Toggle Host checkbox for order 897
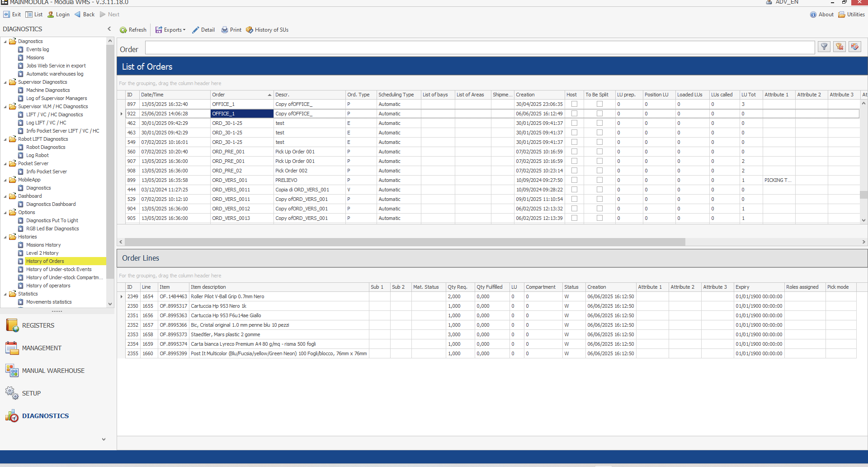Screen dimensions: 868x467 coord(574,104)
